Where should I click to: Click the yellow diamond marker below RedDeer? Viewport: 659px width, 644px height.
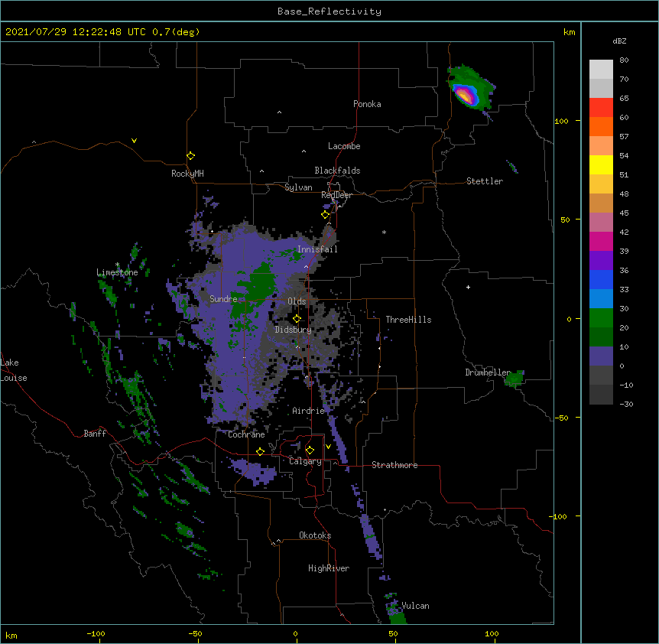pos(325,215)
